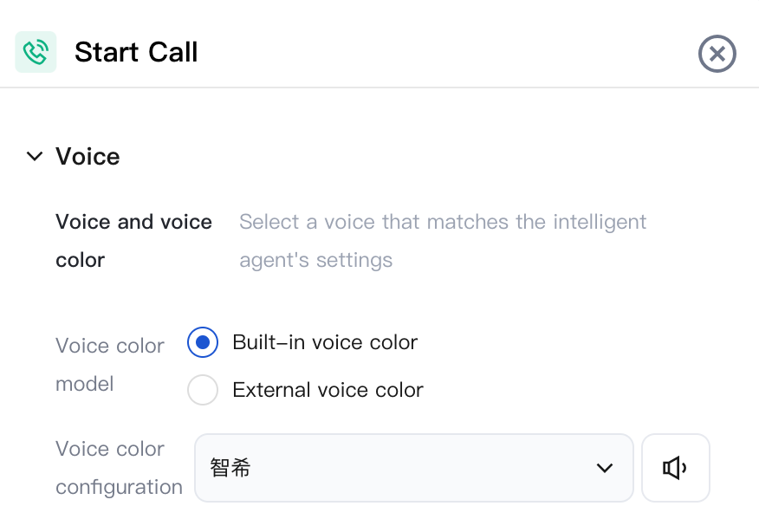Click the down chevron in the 智希 dropdown
The width and height of the screenshot is (759, 532).
click(605, 468)
